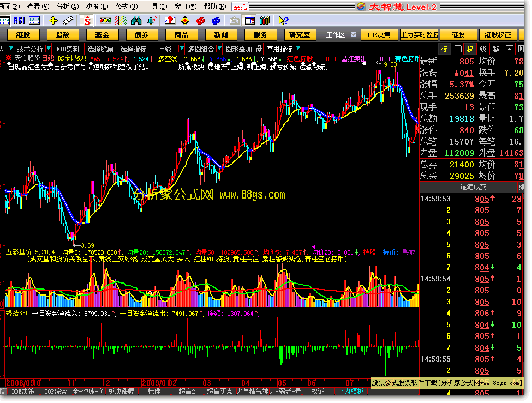Image resolution: width=532 pixels, height=403 pixels.
Task: Open the 帮助 menu
Action: coord(215,7)
